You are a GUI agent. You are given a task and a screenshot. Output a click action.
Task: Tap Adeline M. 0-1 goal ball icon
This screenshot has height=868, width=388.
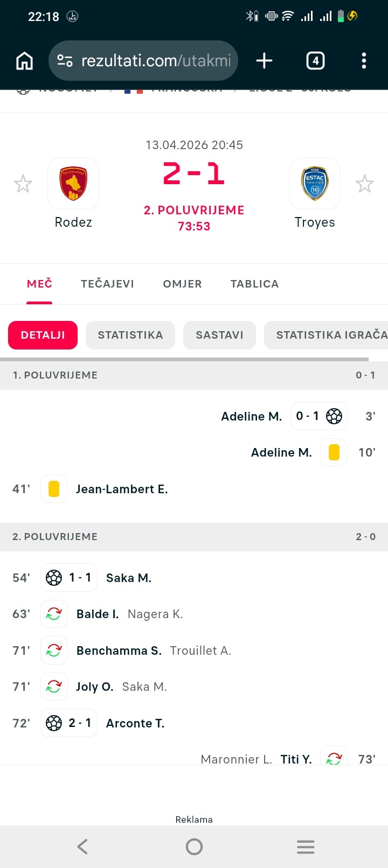click(334, 416)
